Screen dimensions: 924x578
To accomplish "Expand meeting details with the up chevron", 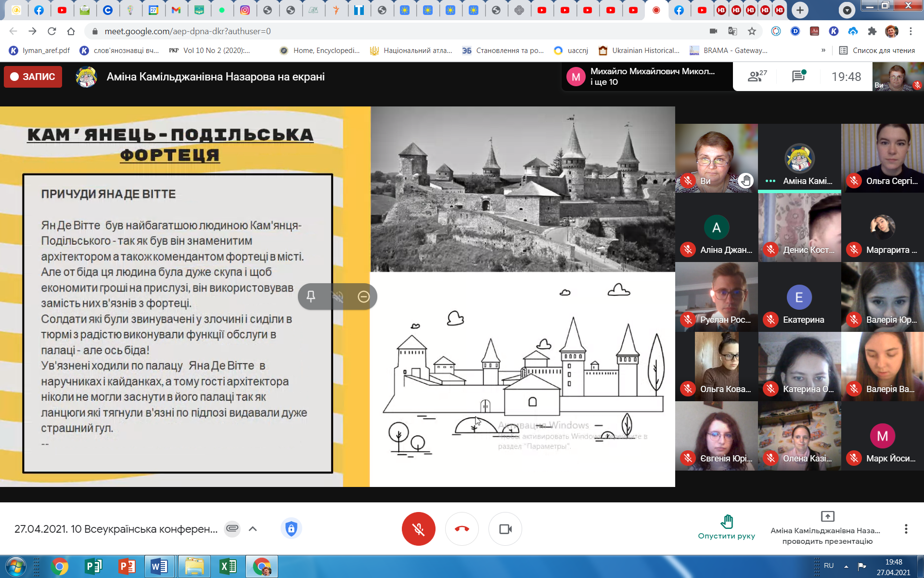I will 253,529.
